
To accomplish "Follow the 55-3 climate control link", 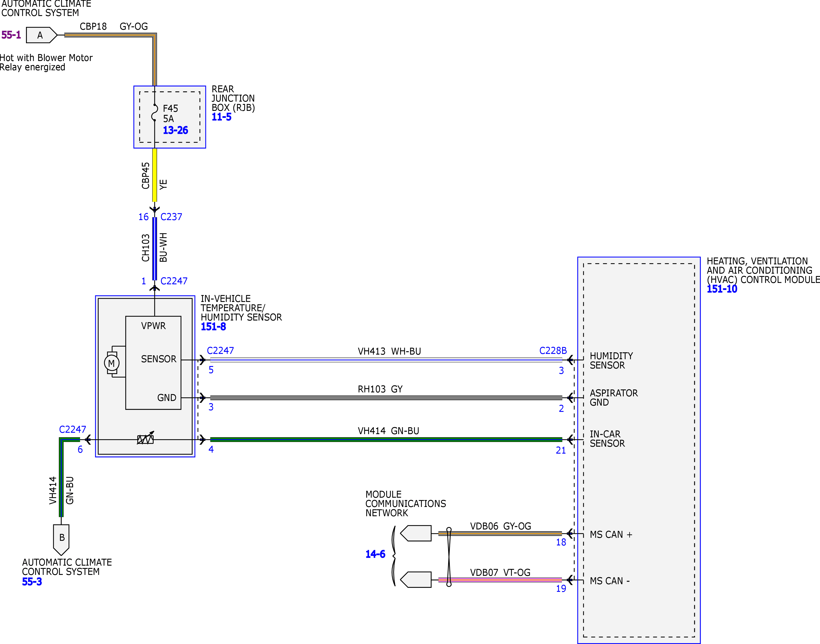I will pyautogui.click(x=32, y=581).
